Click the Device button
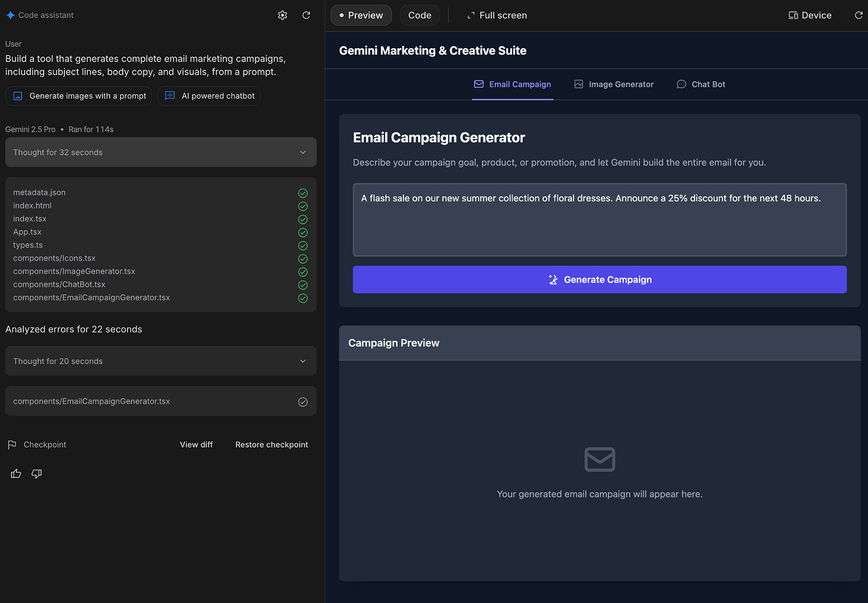This screenshot has width=868, height=603. (x=810, y=15)
